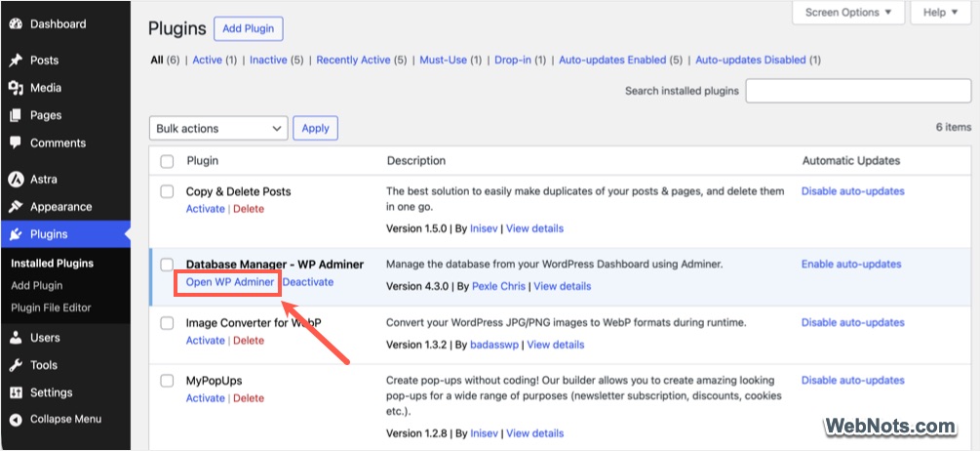This screenshot has height=451, width=980.
Task: Select Installed Plugins submenu item
Action: point(52,264)
